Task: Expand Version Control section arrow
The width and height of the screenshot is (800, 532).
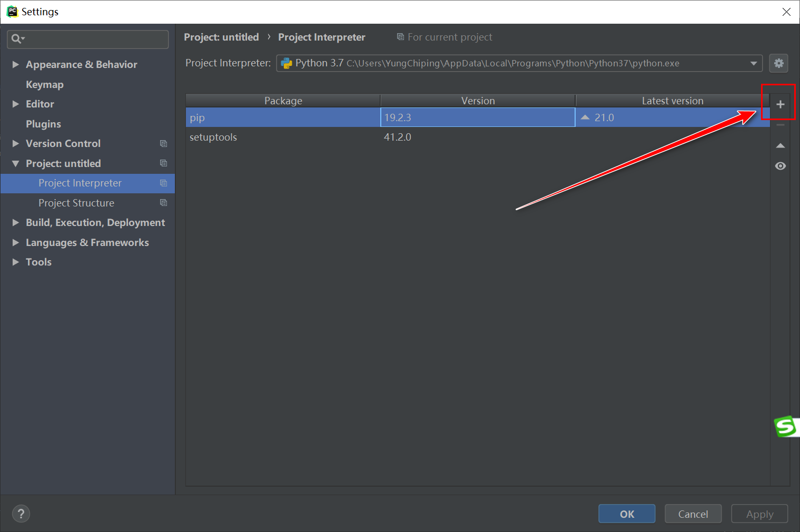Action: point(16,143)
